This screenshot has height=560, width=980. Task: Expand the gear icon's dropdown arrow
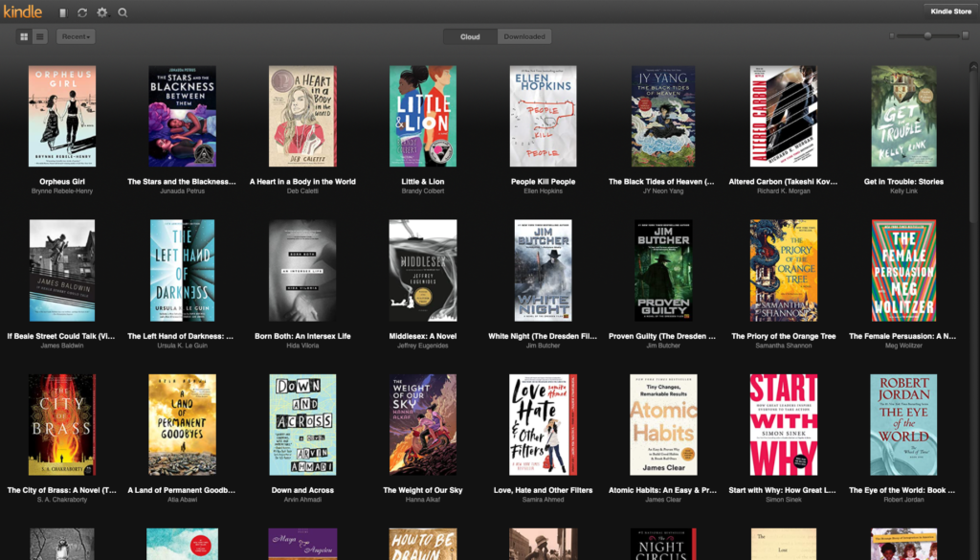click(109, 14)
